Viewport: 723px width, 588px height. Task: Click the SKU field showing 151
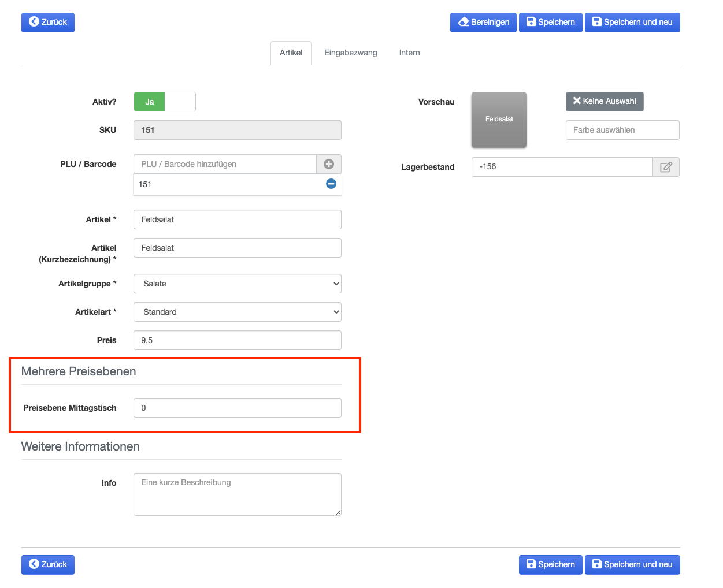click(238, 130)
